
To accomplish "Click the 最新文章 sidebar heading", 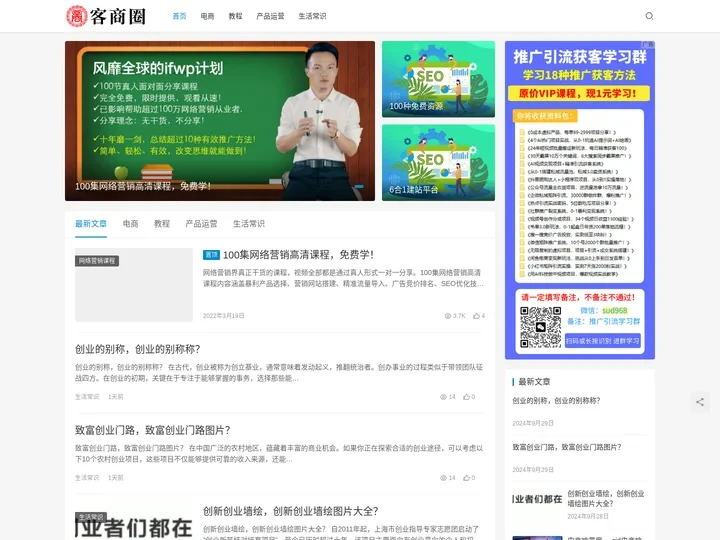I will [x=534, y=382].
